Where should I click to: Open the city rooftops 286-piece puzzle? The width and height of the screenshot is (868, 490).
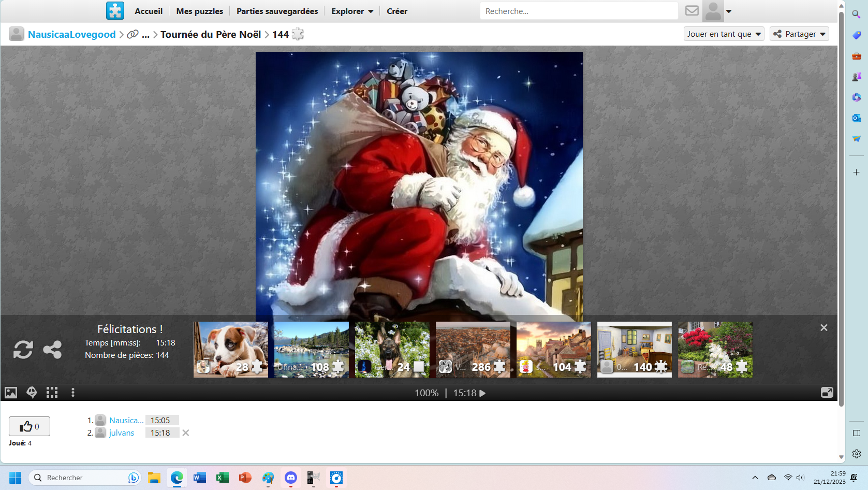pyautogui.click(x=473, y=350)
